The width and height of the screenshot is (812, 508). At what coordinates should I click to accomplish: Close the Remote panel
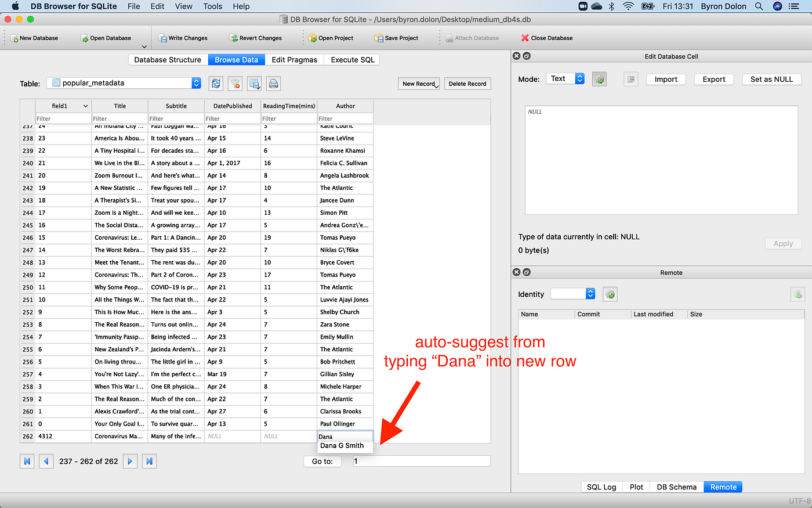(x=516, y=272)
